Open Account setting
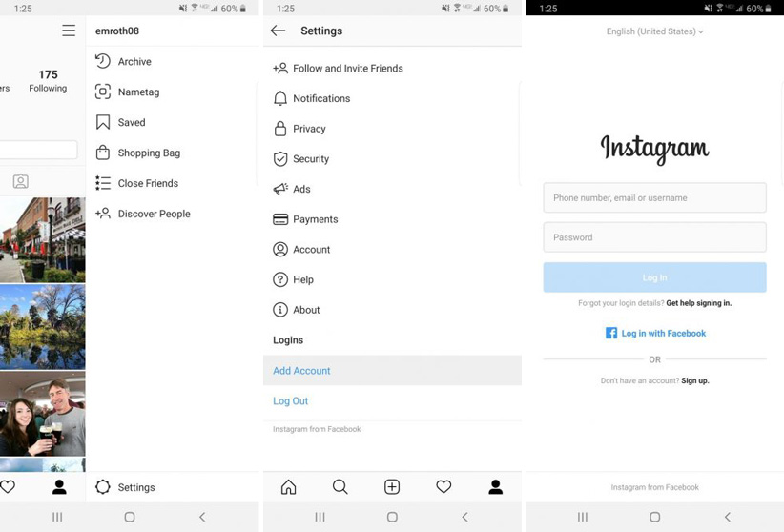784x532 pixels. 392,250
